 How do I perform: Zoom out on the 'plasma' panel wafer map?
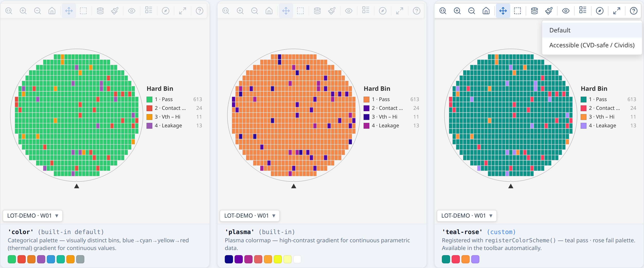point(255,11)
